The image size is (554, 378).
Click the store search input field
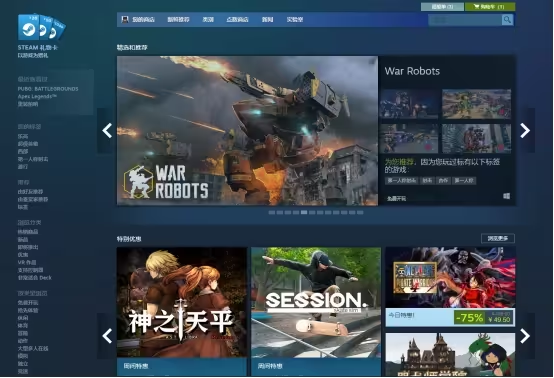click(x=465, y=20)
